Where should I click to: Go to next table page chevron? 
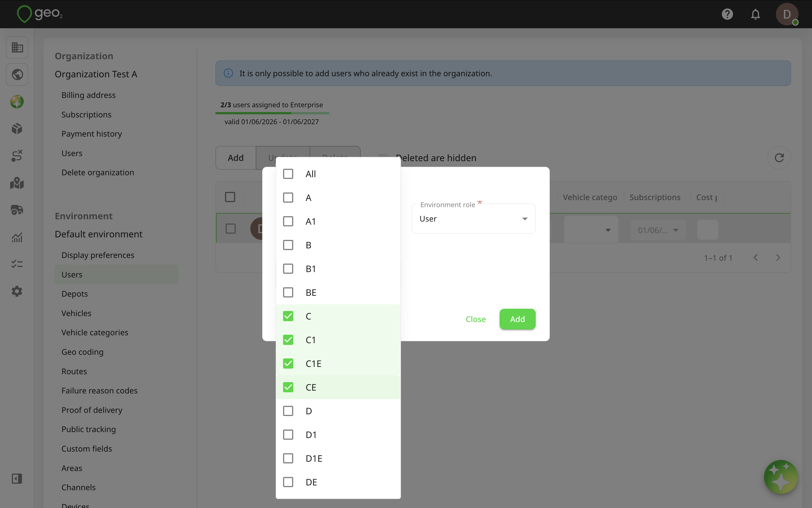[778, 258]
